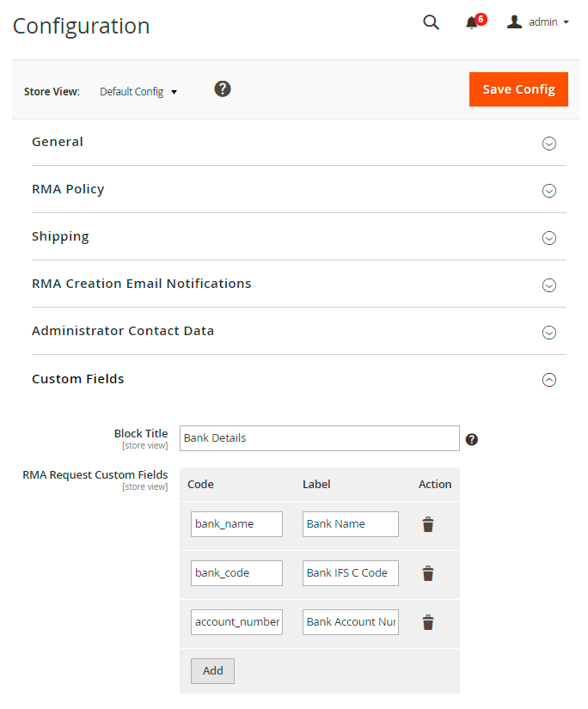Open the notifications bell
Viewport: 588px width, 709px height.
click(x=472, y=23)
